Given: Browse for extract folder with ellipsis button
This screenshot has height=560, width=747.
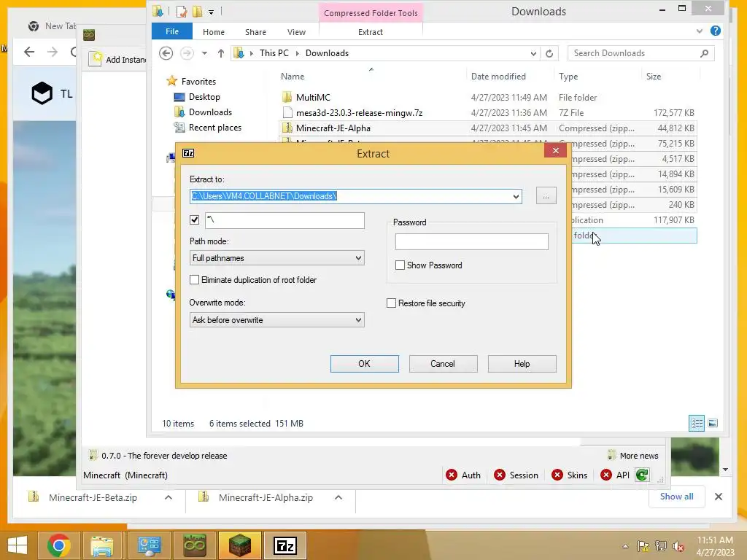Looking at the screenshot, I should click(546, 196).
